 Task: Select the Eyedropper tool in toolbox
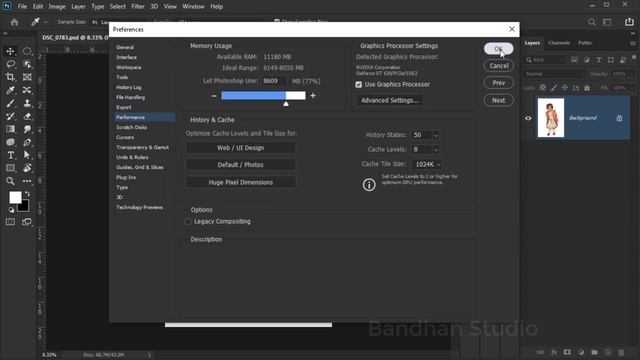pyautogui.click(x=10, y=90)
